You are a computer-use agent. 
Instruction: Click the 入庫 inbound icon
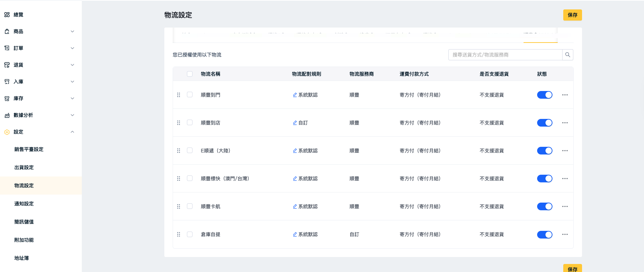[7, 82]
